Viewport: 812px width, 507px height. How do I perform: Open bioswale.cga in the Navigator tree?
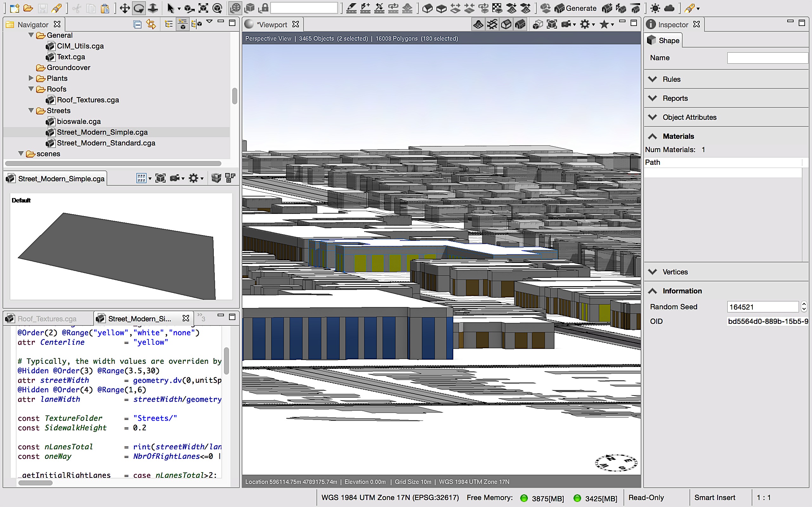coord(79,121)
